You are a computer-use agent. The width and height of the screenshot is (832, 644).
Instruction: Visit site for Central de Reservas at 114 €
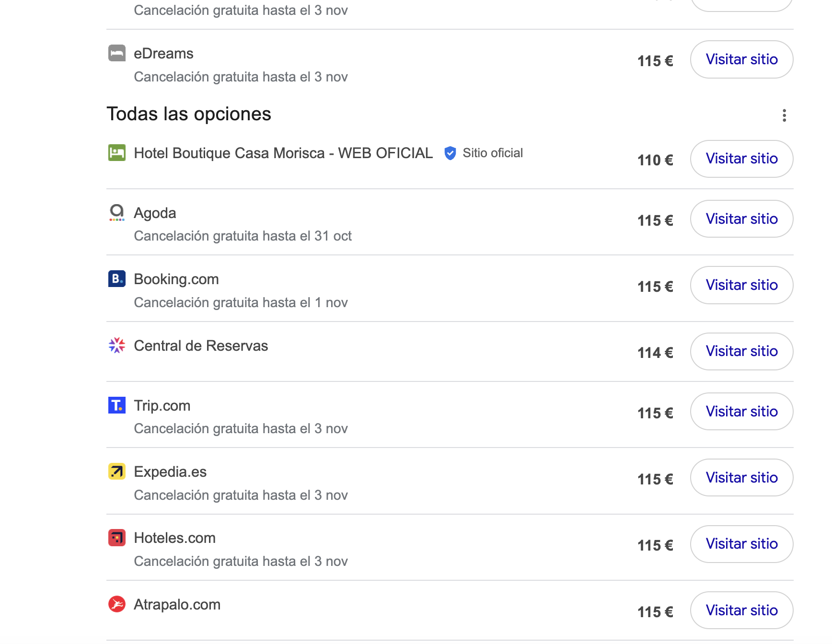(x=741, y=351)
